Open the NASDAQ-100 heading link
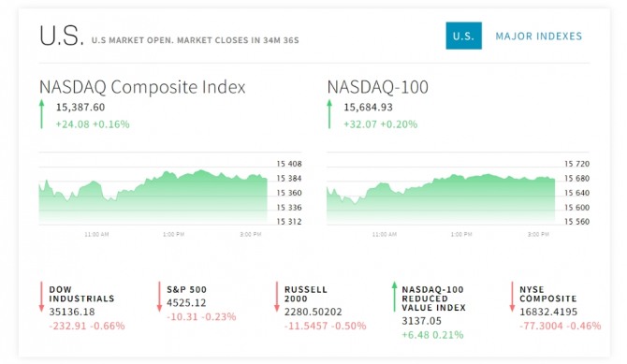Viewport: 627px width, 364px height. tap(377, 87)
